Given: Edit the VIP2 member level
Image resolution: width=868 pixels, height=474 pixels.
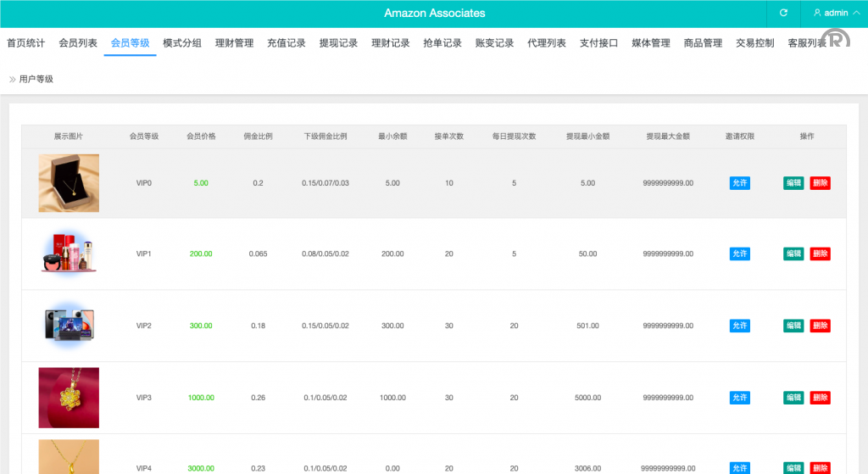Looking at the screenshot, I should click(x=793, y=326).
